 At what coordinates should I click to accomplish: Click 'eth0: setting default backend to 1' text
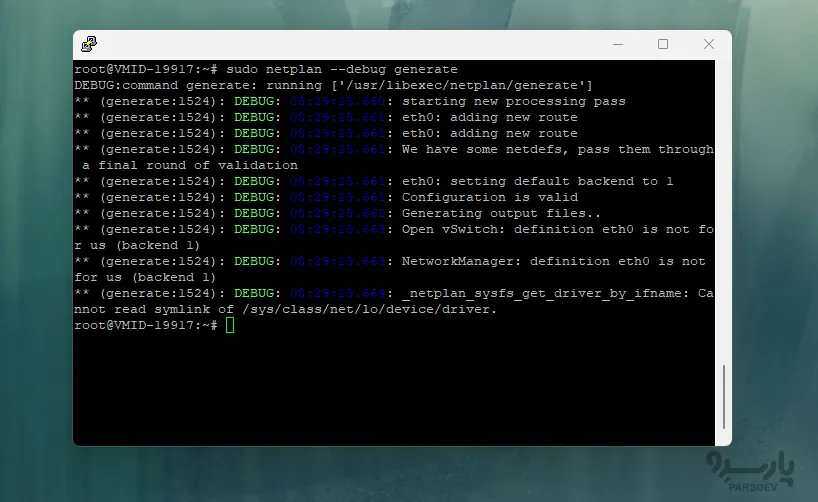[537, 181]
